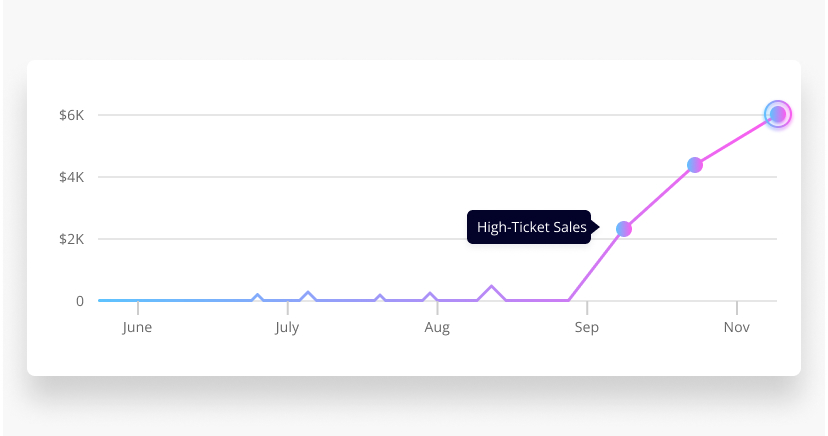Select the Aug x-axis label
The width and height of the screenshot is (828, 436).
pyautogui.click(x=437, y=327)
